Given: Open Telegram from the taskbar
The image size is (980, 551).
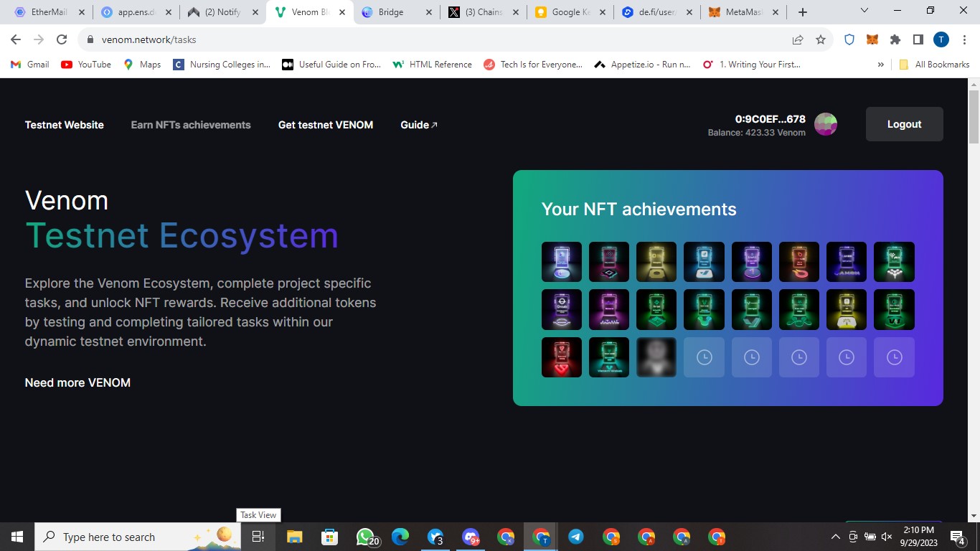Looking at the screenshot, I should pos(575,537).
